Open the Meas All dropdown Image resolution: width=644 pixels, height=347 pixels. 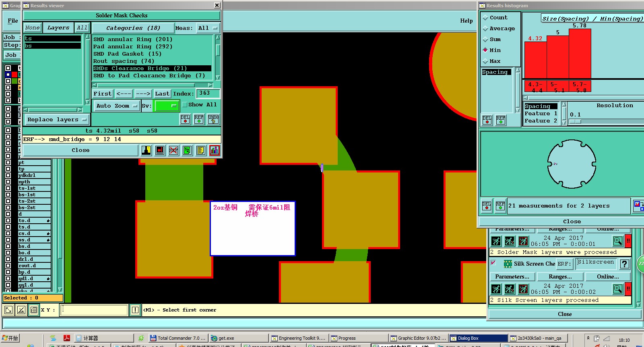click(x=208, y=28)
